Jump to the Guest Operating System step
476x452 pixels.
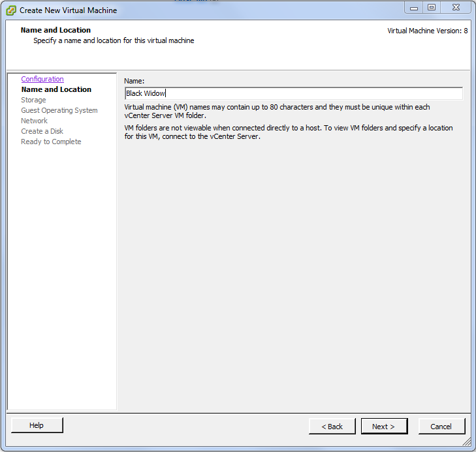(59, 110)
